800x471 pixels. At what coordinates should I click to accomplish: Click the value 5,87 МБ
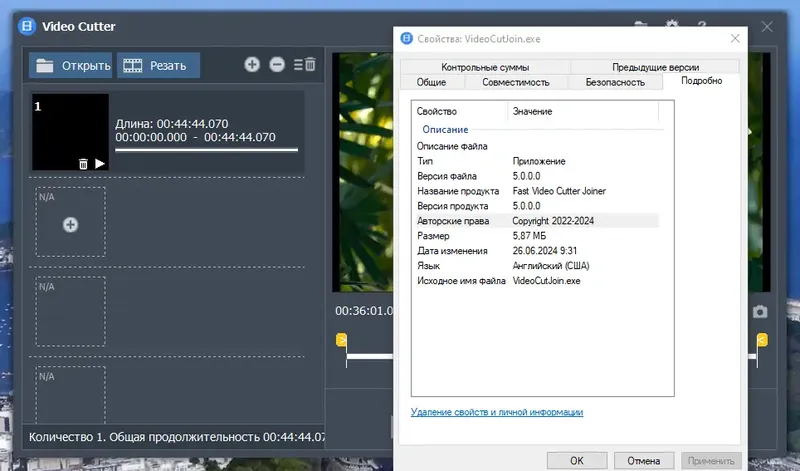(529, 236)
